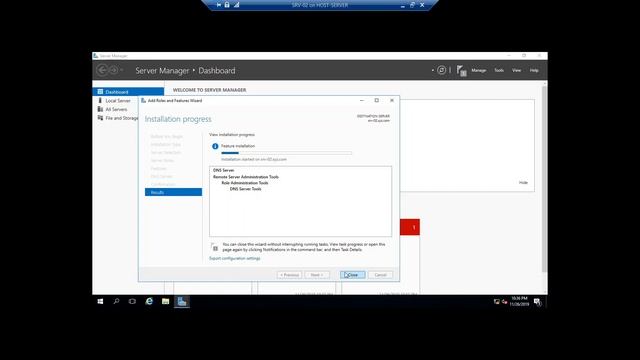The width and height of the screenshot is (640, 360).
Task: Open the Action Center notification icon
Action: pyautogui.click(x=538, y=302)
